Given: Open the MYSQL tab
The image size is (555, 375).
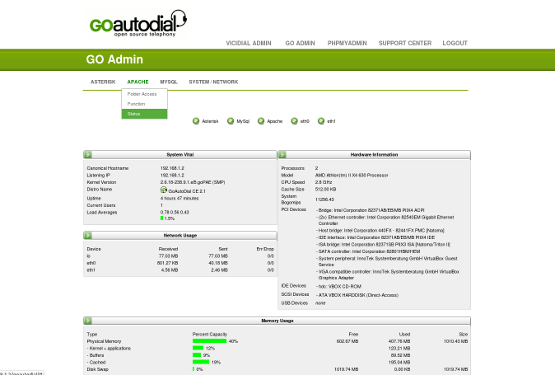Looking at the screenshot, I should pos(168,82).
